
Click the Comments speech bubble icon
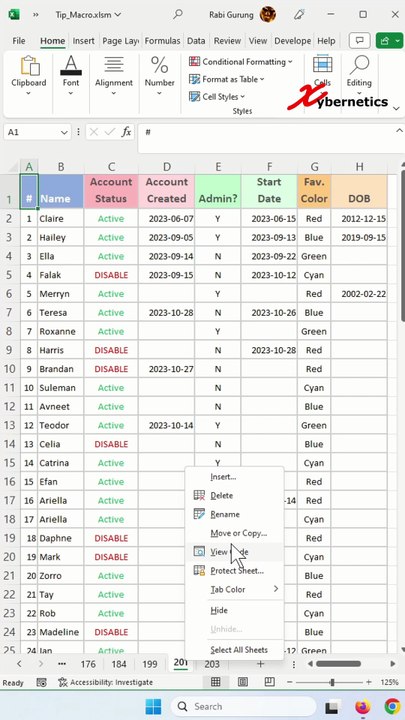click(360, 41)
